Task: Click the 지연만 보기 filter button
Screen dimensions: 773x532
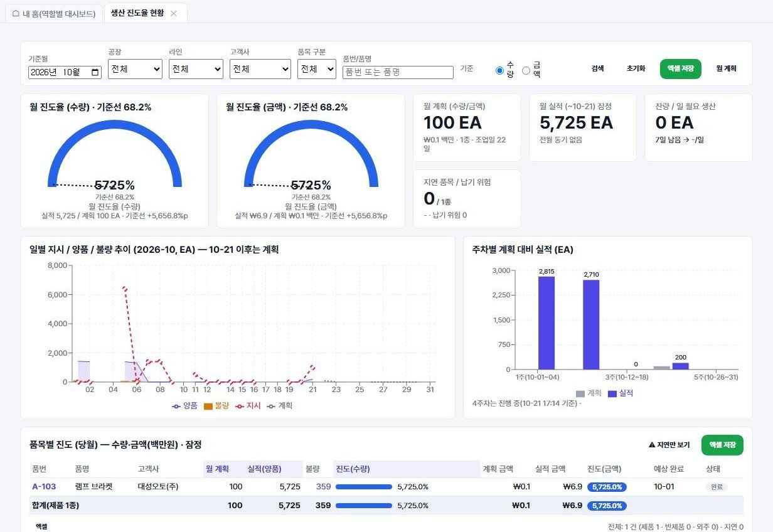Action: [669, 445]
